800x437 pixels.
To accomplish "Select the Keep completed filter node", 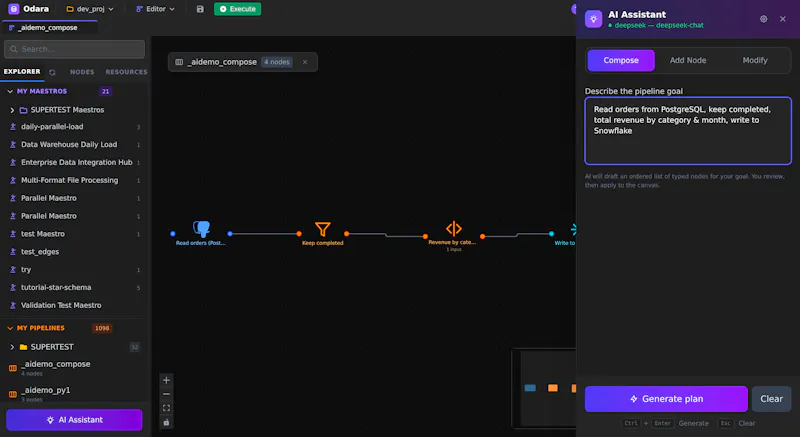I will [x=322, y=233].
